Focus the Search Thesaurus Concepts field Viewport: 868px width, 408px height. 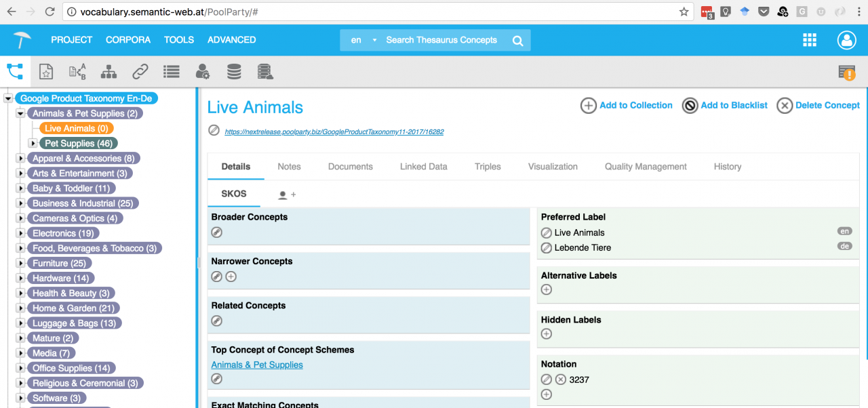pos(442,40)
